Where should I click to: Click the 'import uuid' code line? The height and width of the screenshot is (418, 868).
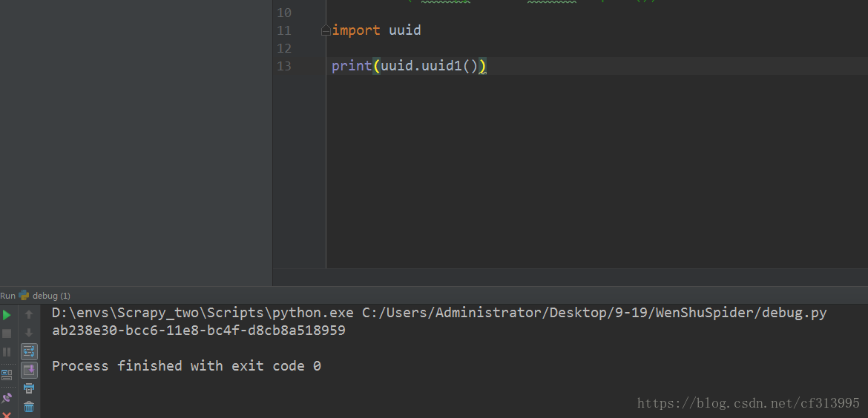(376, 30)
